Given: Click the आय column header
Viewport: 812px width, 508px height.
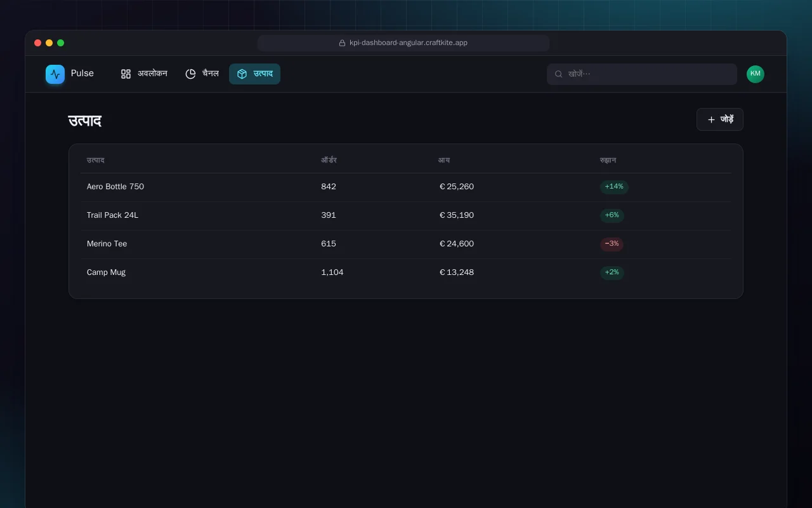Looking at the screenshot, I should pyautogui.click(x=444, y=160).
